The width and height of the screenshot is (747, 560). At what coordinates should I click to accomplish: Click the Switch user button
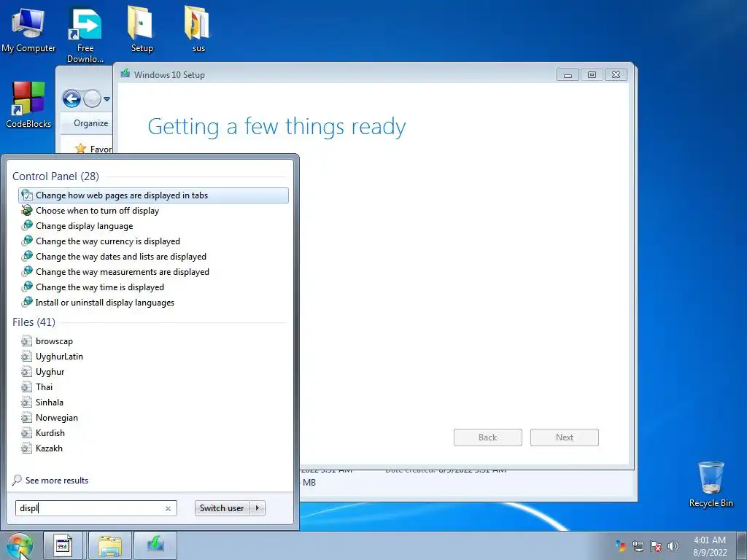click(x=222, y=508)
